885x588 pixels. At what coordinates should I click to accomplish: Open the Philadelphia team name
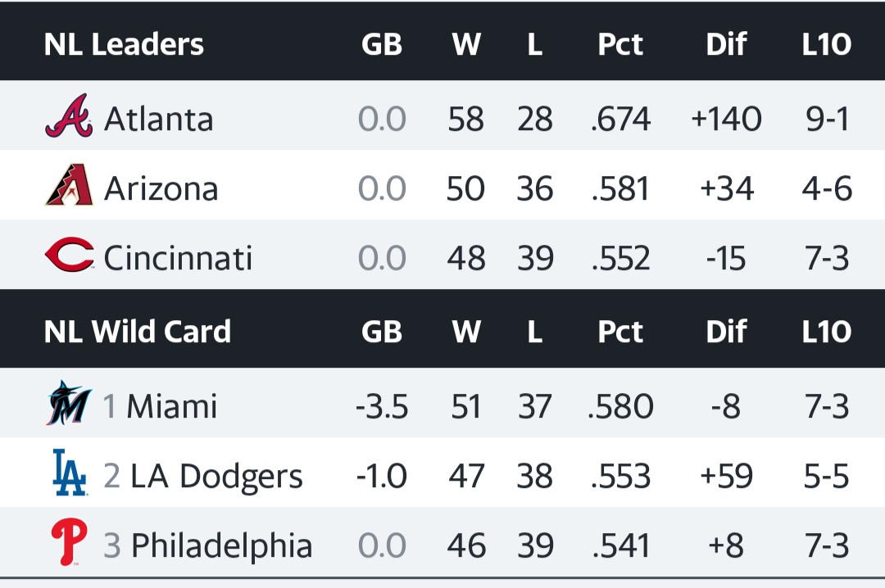[x=221, y=545]
